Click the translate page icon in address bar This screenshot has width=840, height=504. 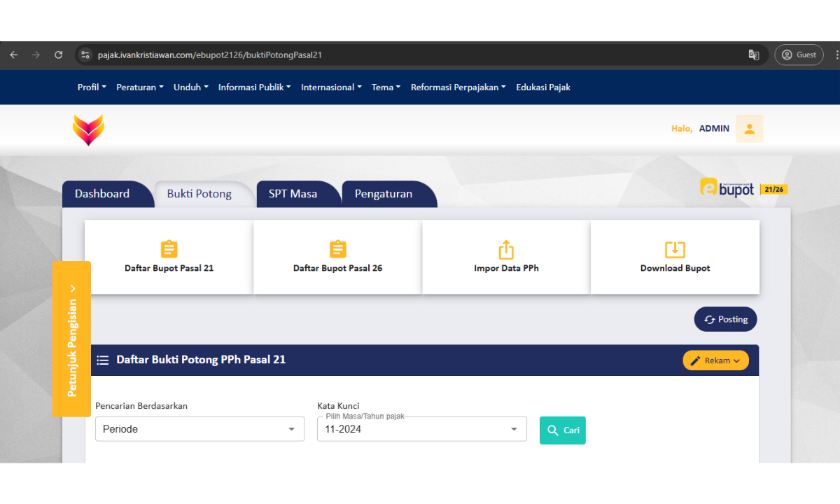pyautogui.click(x=754, y=55)
